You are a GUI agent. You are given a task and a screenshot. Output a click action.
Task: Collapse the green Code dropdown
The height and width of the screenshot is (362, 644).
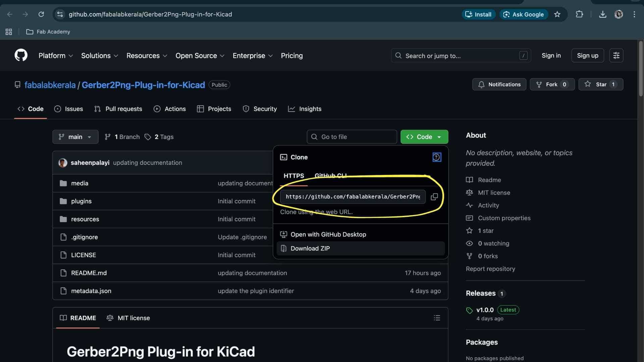click(424, 137)
